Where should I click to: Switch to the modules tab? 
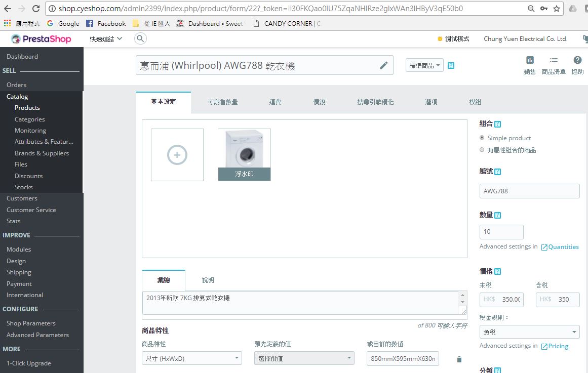475,102
